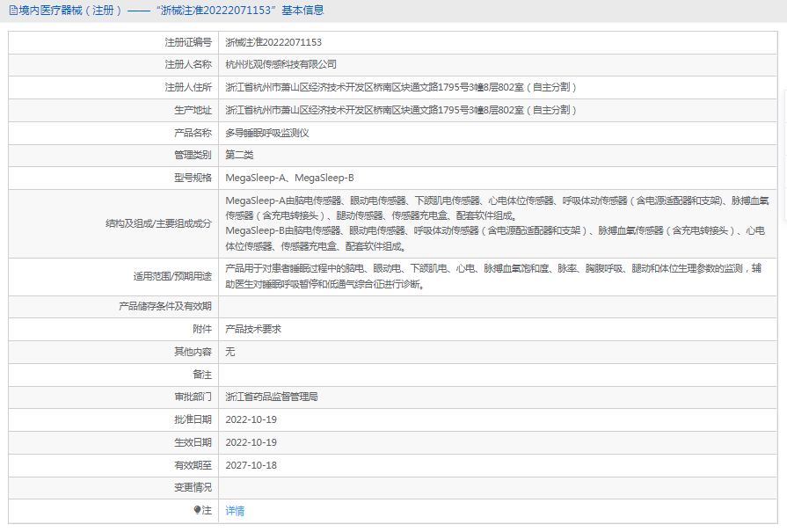Viewport: 787px width, 532px height.
Task: Click the 有效期至 label
Action: (193, 465)
